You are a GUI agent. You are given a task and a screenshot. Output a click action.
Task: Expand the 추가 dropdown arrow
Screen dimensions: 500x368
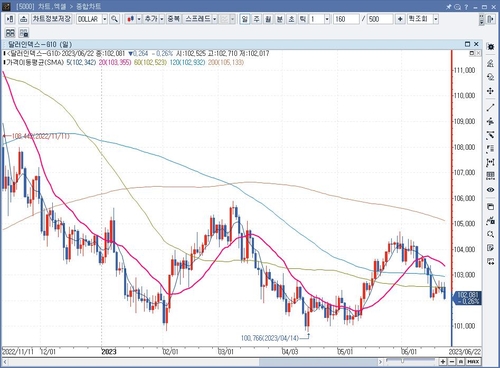[x=162, y=19]
